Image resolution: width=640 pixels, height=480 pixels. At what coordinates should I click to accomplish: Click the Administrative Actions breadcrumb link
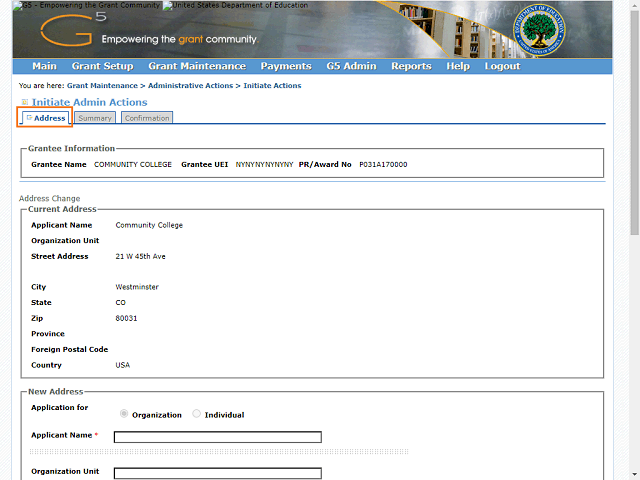coord(191,86)
